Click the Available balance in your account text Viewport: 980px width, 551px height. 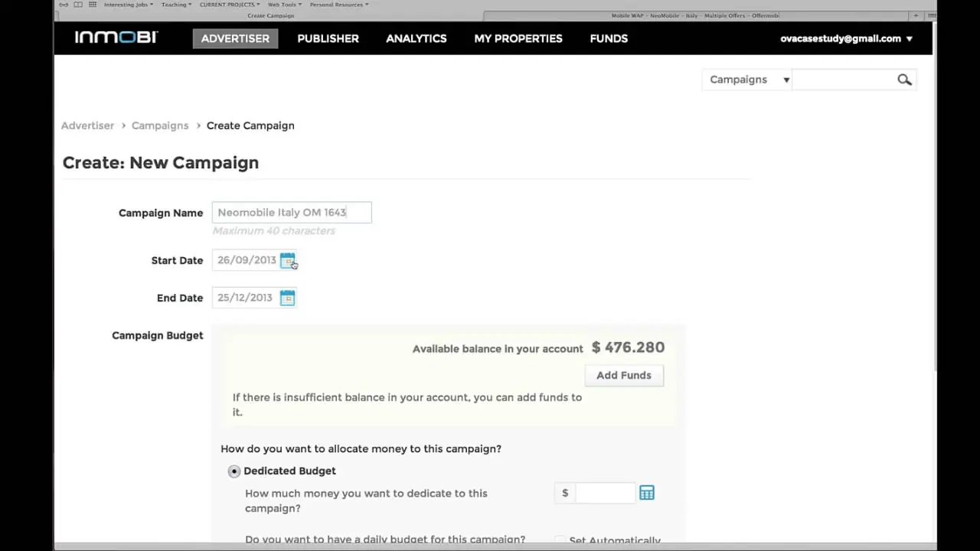(x=498, y=349)
